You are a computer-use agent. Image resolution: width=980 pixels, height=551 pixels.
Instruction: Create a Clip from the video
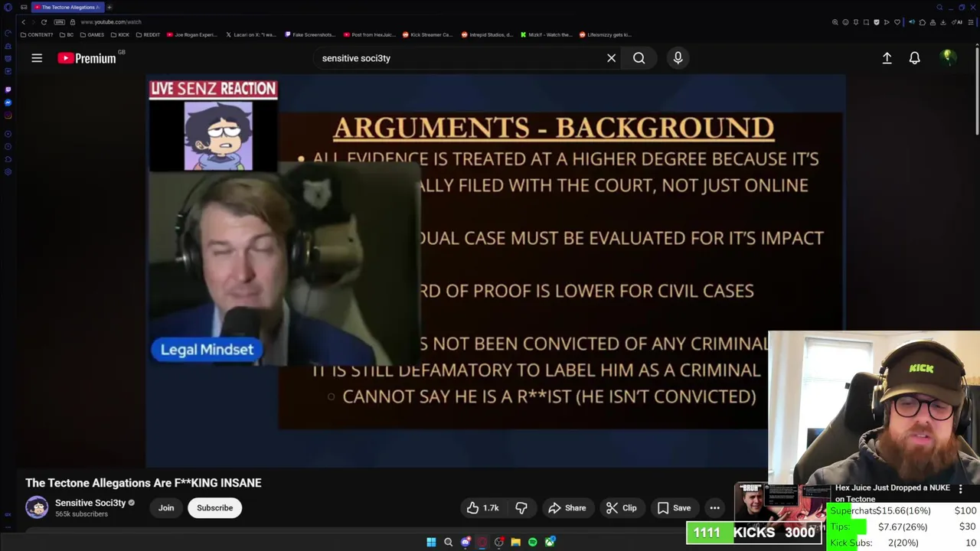coord(622,508)
